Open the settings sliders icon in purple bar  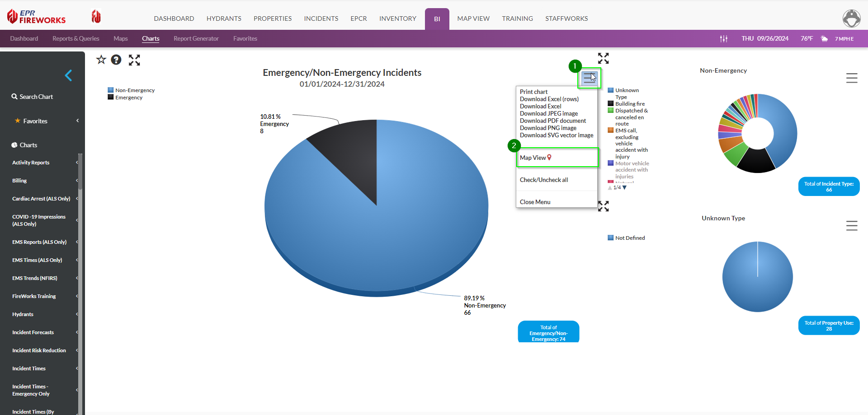pos(724,39)
